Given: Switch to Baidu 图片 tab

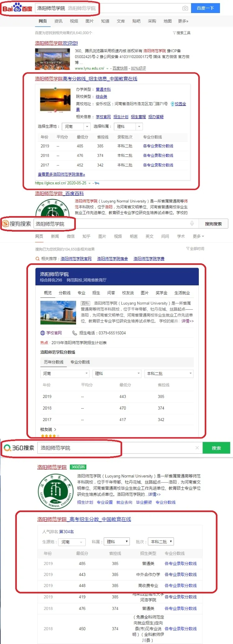Looking at the screenshot, I should point(89,21).
